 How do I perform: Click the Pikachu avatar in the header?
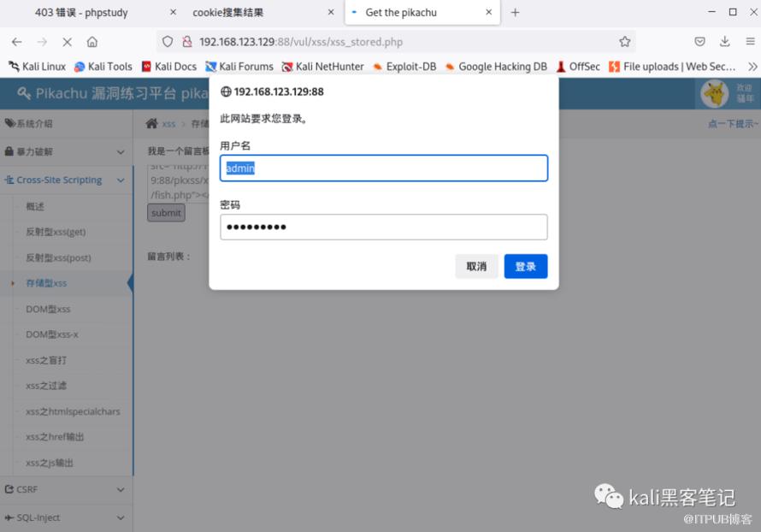pyautogui.click(x=715, y=94)
